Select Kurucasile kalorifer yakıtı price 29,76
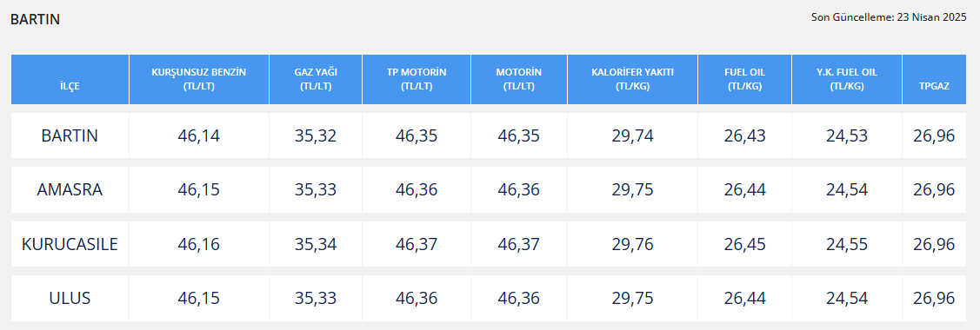 632,244
